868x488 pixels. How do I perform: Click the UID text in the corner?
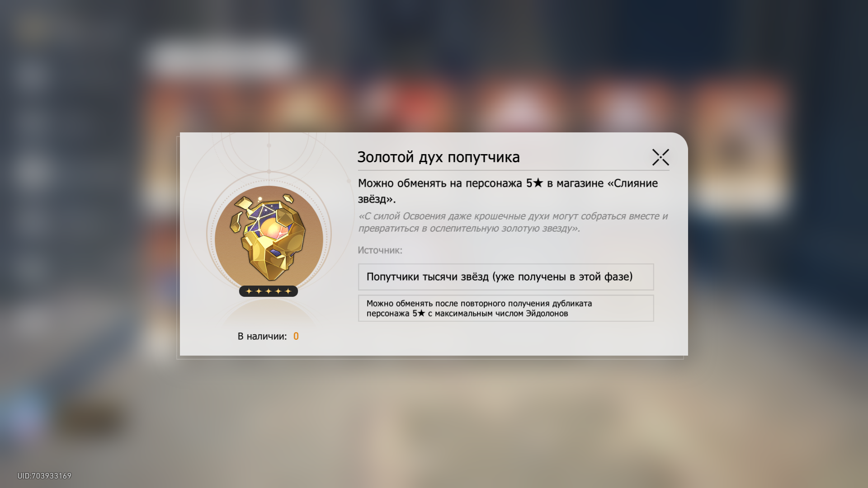pyautogui.click(x=44, y=476)
